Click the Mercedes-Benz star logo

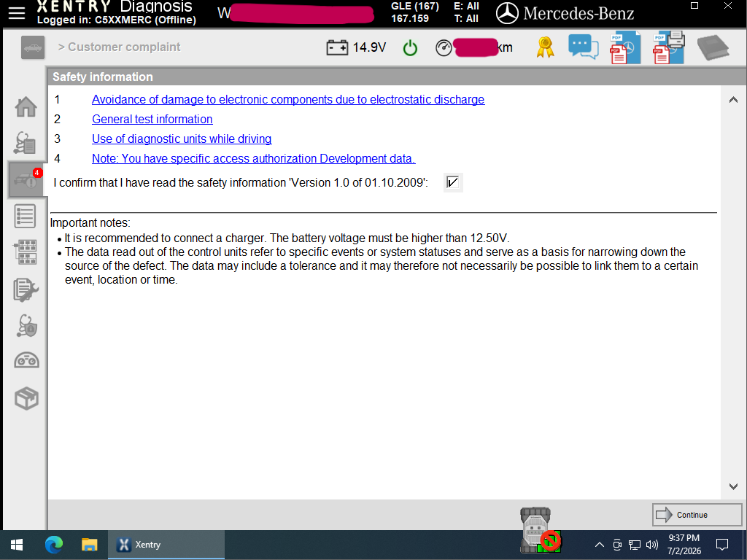[507, 13]
